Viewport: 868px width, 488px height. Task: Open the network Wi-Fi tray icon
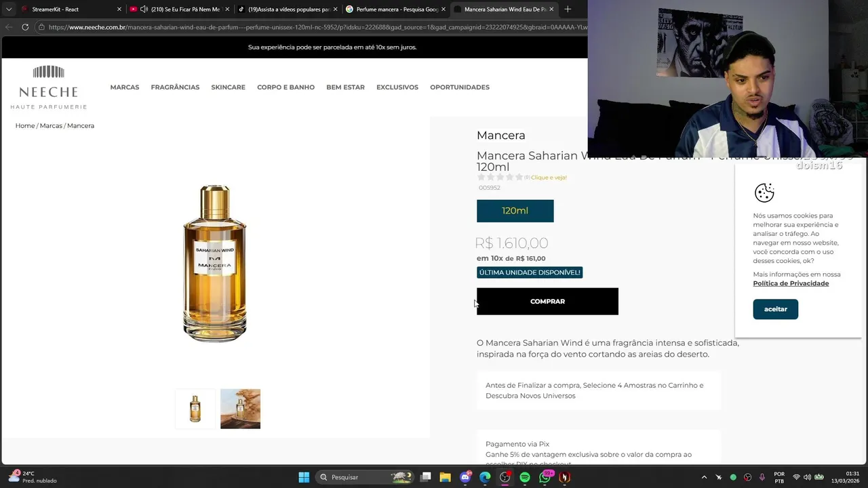(796, 477)
